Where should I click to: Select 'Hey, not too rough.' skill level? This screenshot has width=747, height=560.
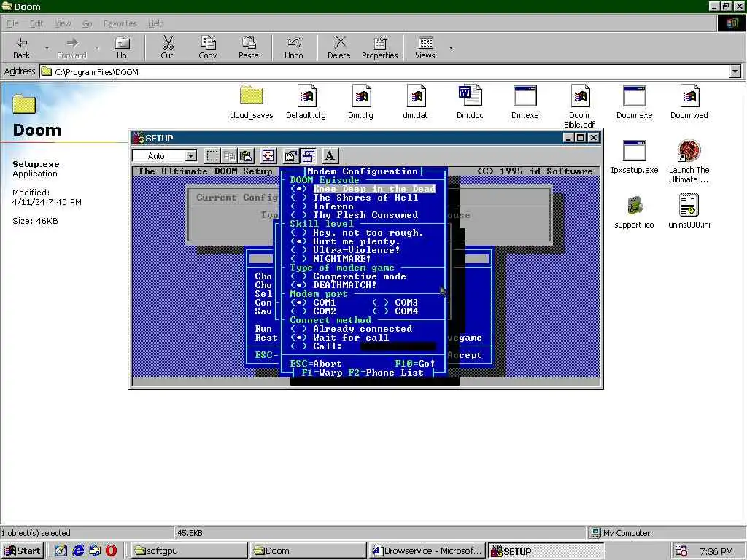pos(357,233)
